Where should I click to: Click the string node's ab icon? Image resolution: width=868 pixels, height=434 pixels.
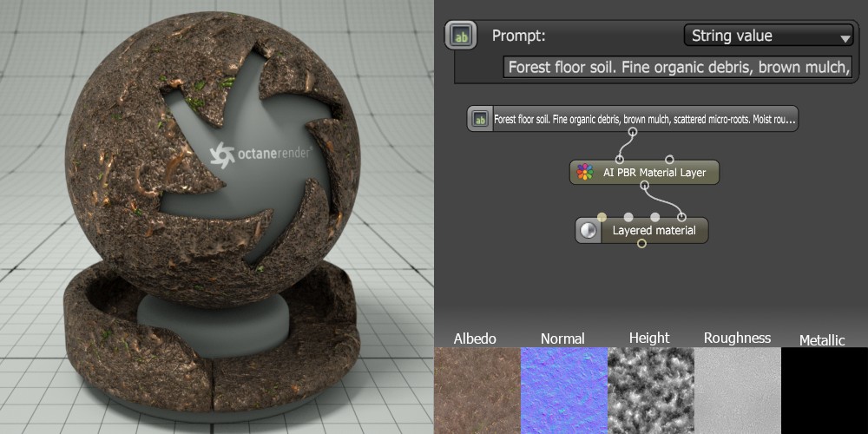(479, 119)
